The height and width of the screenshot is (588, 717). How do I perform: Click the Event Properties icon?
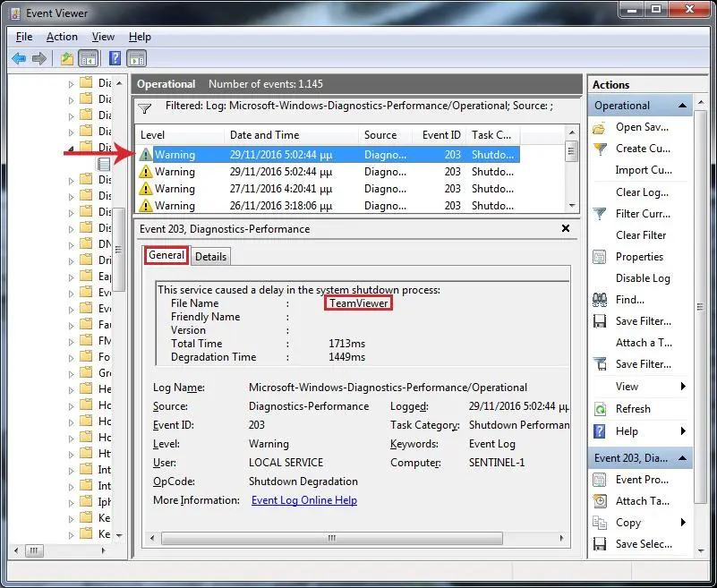tap(600, 480)
